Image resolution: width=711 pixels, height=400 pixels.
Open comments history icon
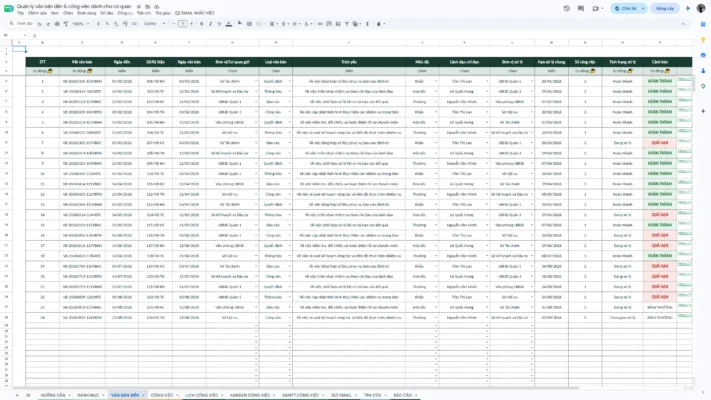pyautogui.click(x=581, y=8)
